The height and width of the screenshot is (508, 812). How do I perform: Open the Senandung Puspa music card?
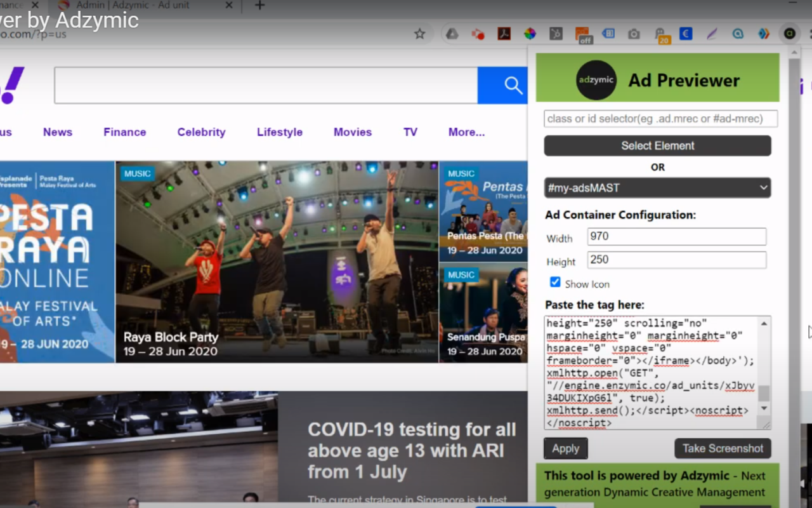pos(483,313)
